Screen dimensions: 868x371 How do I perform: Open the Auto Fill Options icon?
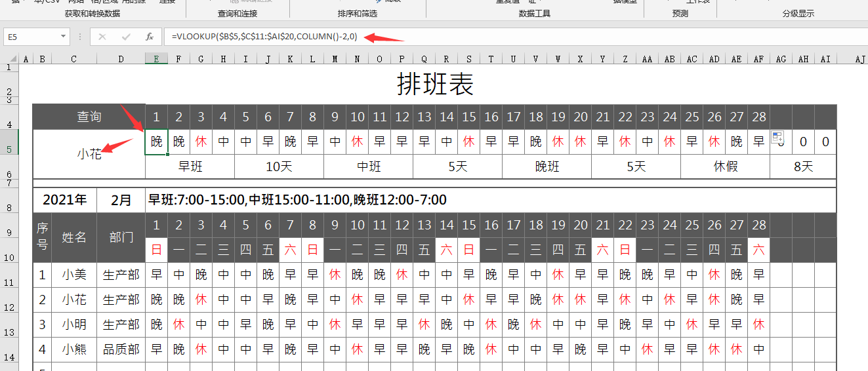point(777,138)
